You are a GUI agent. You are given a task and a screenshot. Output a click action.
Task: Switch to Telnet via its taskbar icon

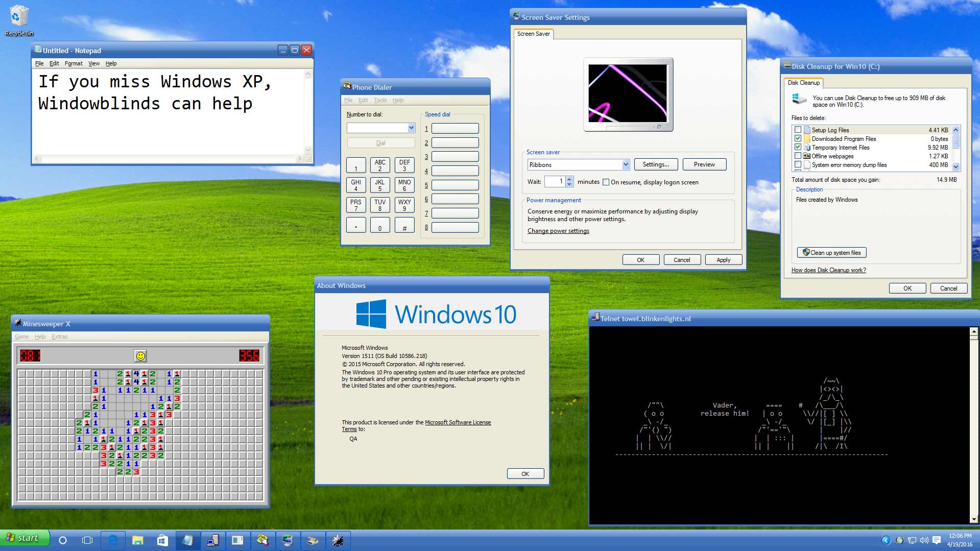[x=212, y=540]
